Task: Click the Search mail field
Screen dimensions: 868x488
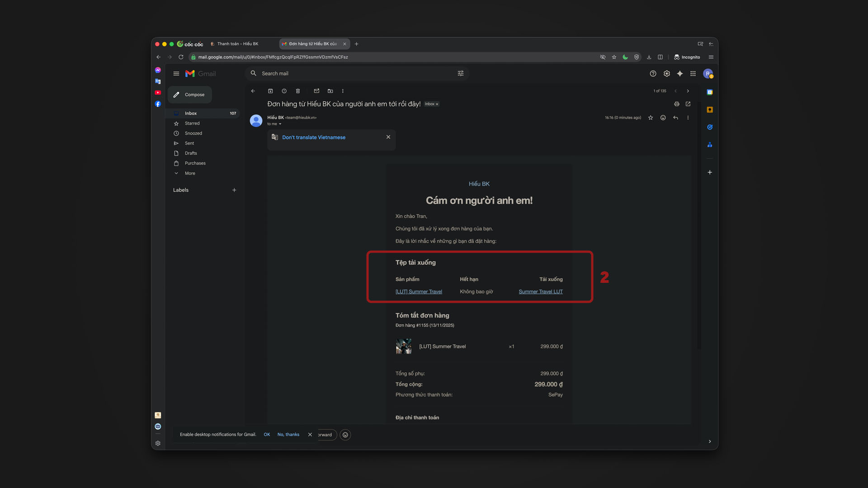Action: point(353,74)
